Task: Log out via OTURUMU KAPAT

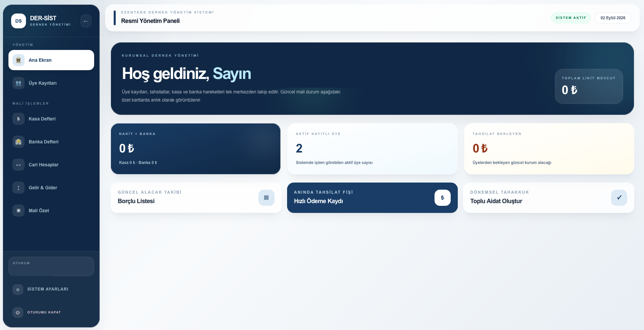Action: (x=51, y=312)
